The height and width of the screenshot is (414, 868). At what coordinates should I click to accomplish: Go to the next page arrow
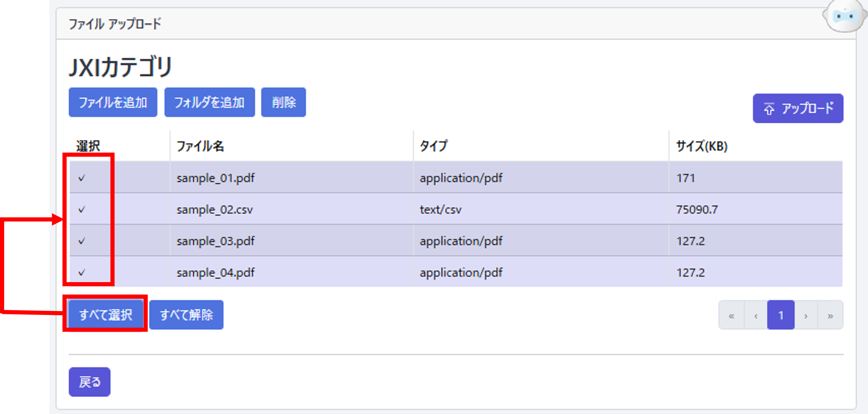tap(806, 316)
